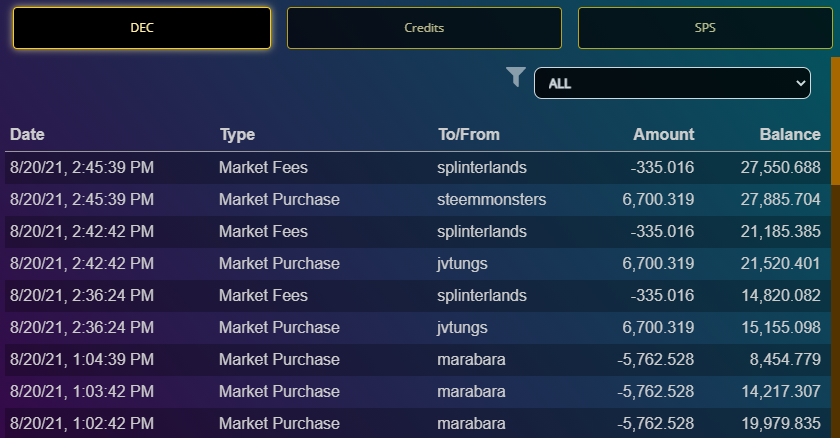This screenshot has width=840, height=438.
Task: Select the 2:36:24 PM Market Fees row
Action: (x=418, y=296)
